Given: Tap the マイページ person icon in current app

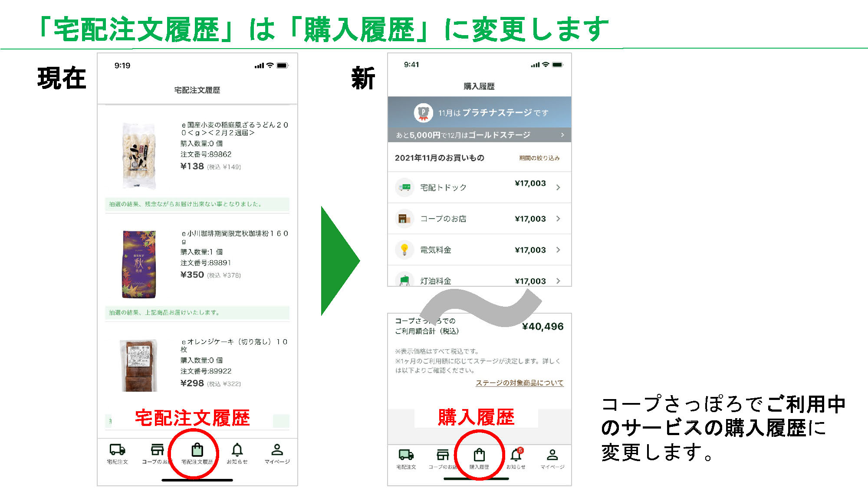Looking at the screenshot, I should [x=277, y=450].
